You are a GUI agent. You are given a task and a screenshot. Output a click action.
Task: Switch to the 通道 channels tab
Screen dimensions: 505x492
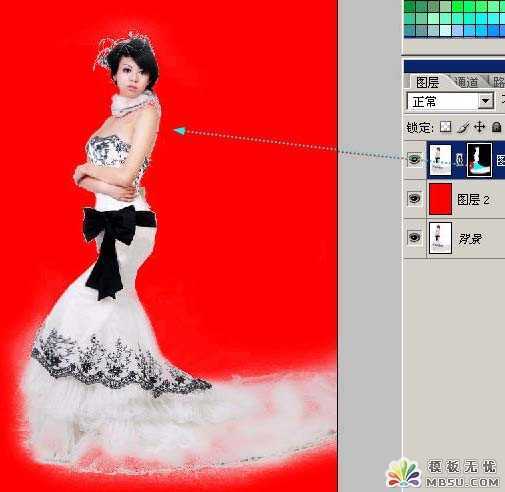[x=466, y=82]
